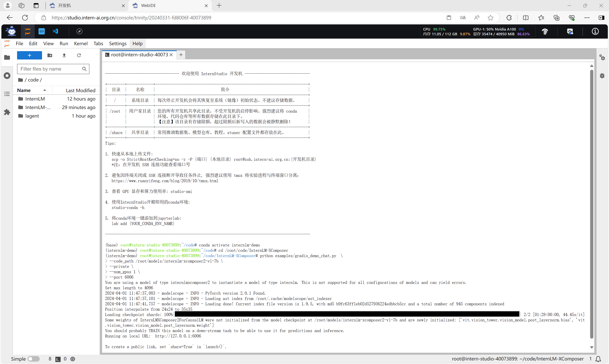Click the InternStudio owl logo icon
This screenshot has height=364, width=609.
11,31
